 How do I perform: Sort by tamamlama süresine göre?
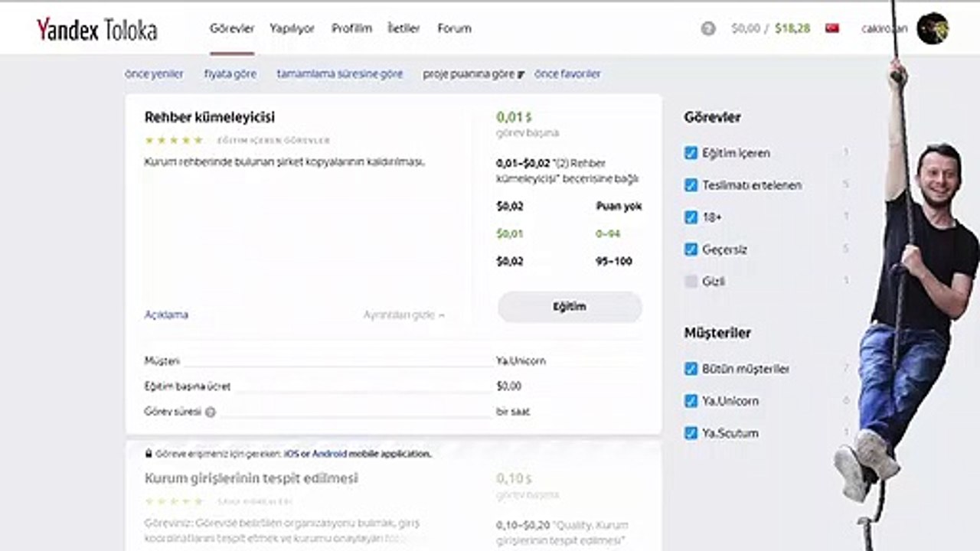[339, 74]
